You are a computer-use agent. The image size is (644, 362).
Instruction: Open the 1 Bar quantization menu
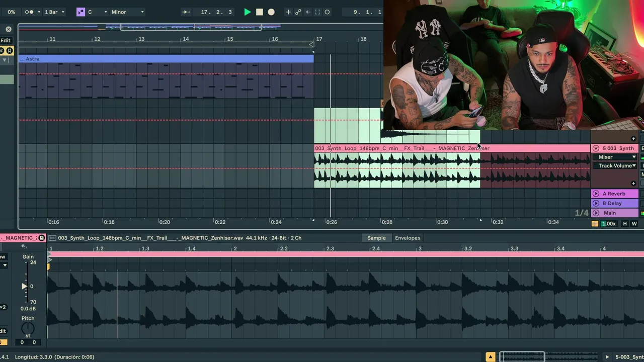[54, 12]
